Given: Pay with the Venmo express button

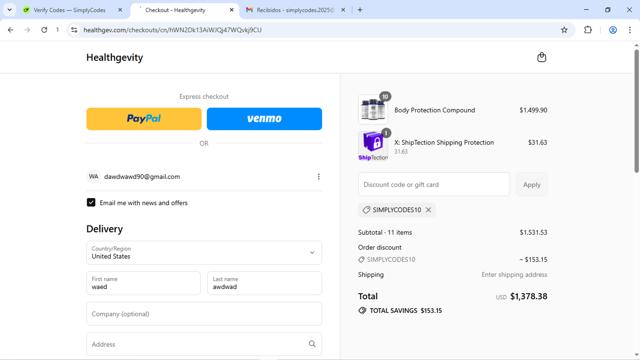Looking at the screenshot, I should (264, 119).
